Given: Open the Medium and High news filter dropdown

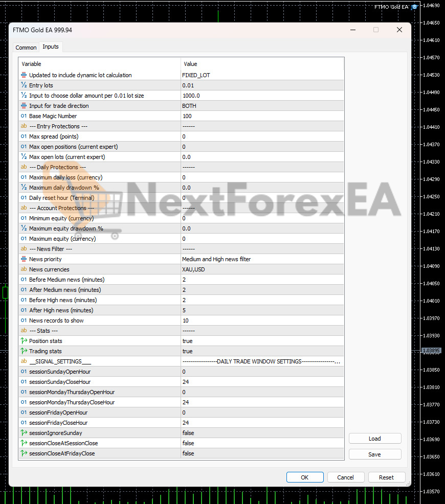Looking at the screenshot, I should tap(262, 259).
